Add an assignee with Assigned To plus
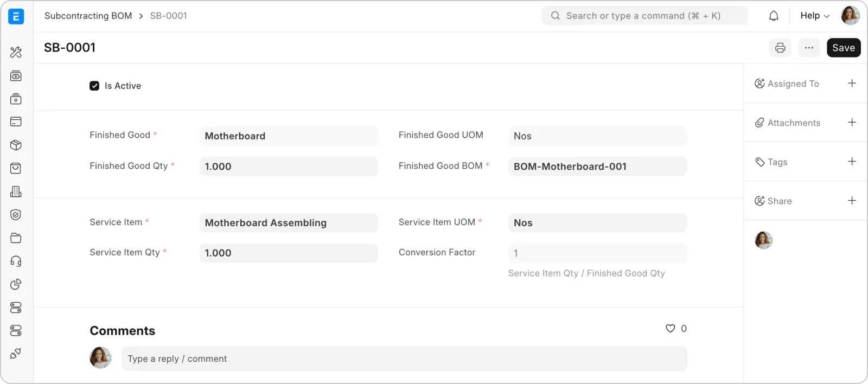This screenshot has height=384, width=868. (x=852, y=84)
